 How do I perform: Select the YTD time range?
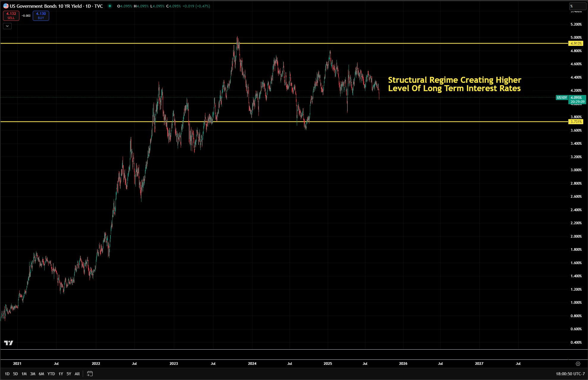[51, 374]
